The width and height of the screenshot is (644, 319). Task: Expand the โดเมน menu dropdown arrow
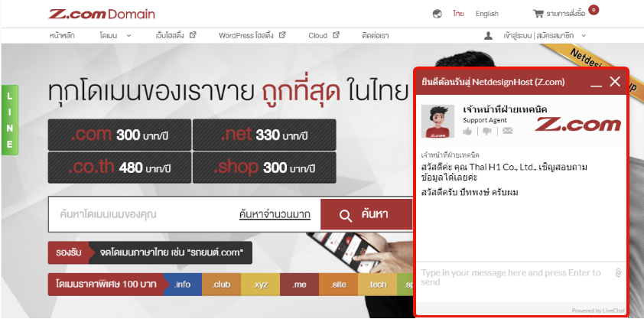[x=129, y=36]
